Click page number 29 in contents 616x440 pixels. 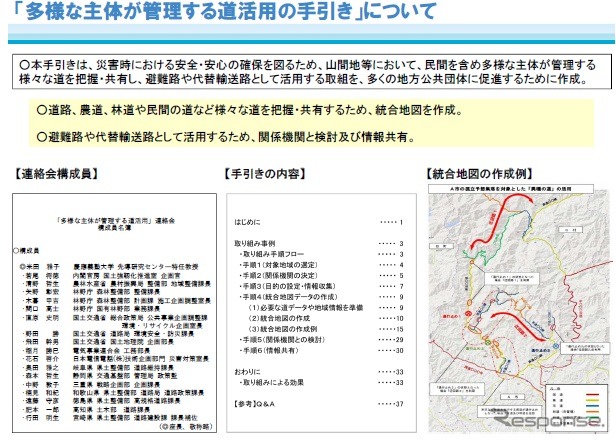coord(400,339)
